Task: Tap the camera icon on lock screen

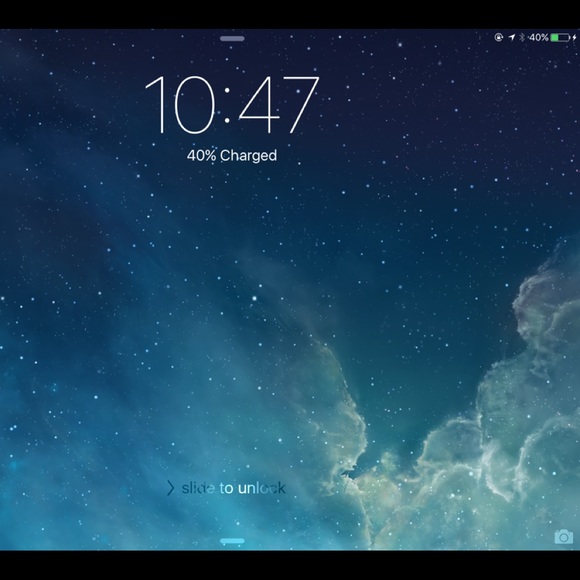Action: pyautogui.click(x=563, y=536)
